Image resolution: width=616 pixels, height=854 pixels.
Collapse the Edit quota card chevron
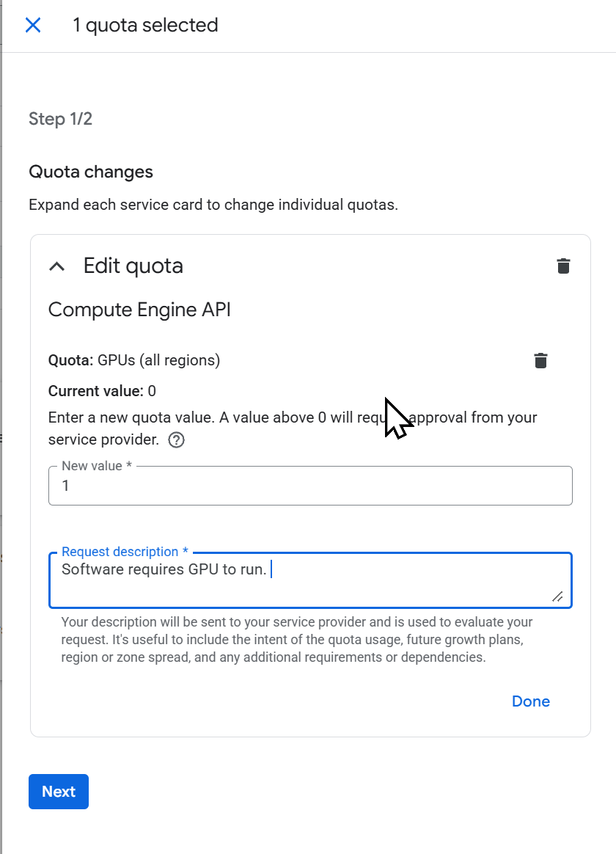[56, 266]
